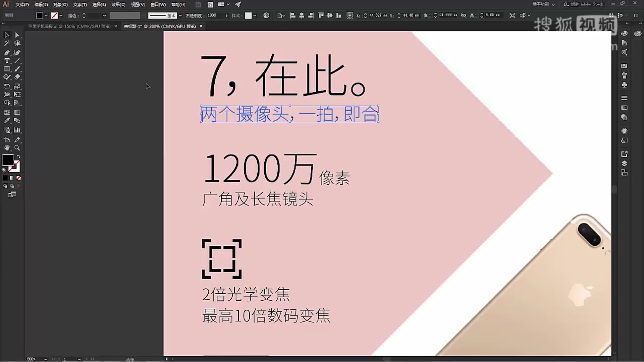
Task: Select the Slice tool
Action: click(x=17, y=140)
